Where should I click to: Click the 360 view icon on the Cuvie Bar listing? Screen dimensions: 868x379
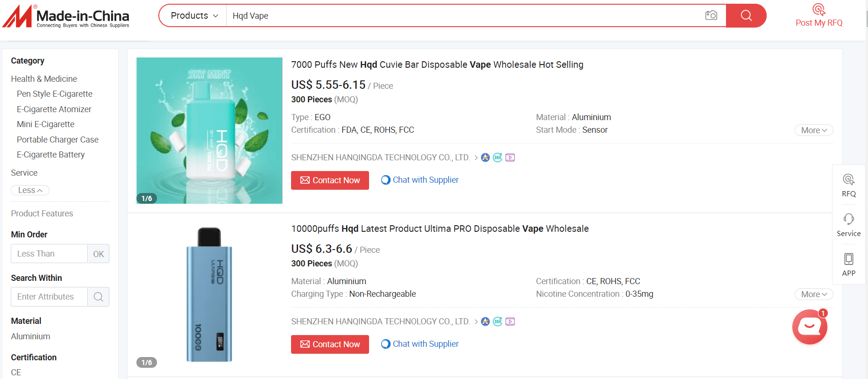coord(498,157)
